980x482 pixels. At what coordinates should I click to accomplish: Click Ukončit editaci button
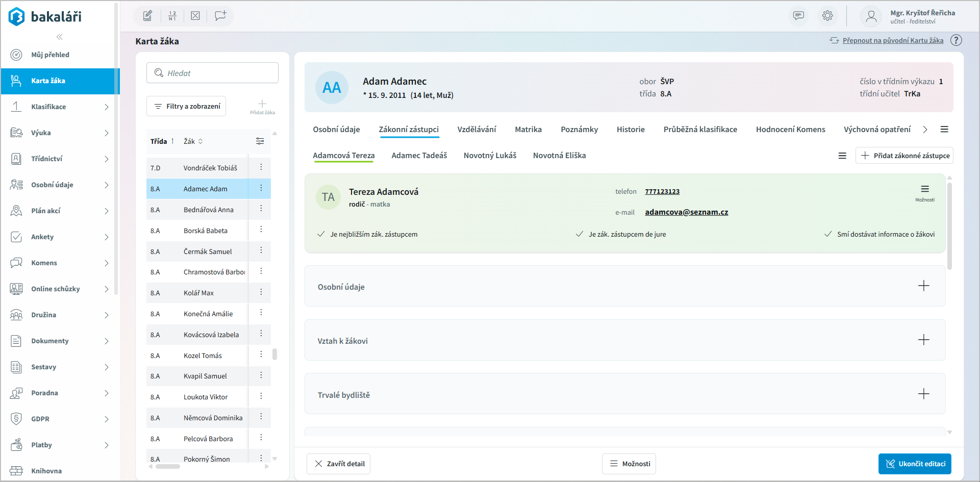[x=915, y=464]
